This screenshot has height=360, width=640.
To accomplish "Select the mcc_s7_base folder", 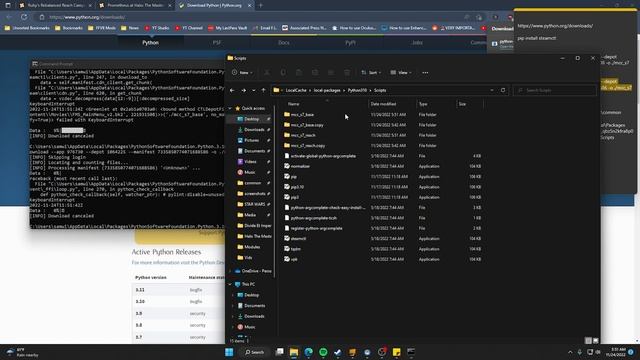I will (x=302, y=115).
